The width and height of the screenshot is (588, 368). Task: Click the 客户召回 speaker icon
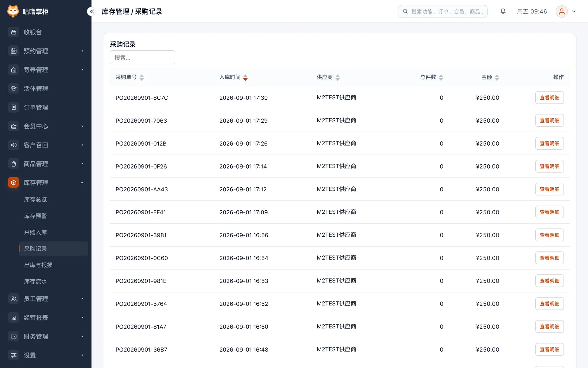coord(13,145)
